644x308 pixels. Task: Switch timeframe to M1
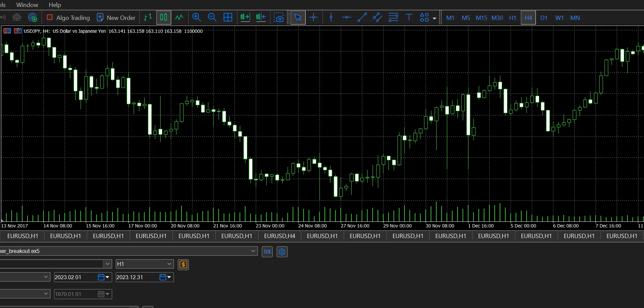point(450,18)
